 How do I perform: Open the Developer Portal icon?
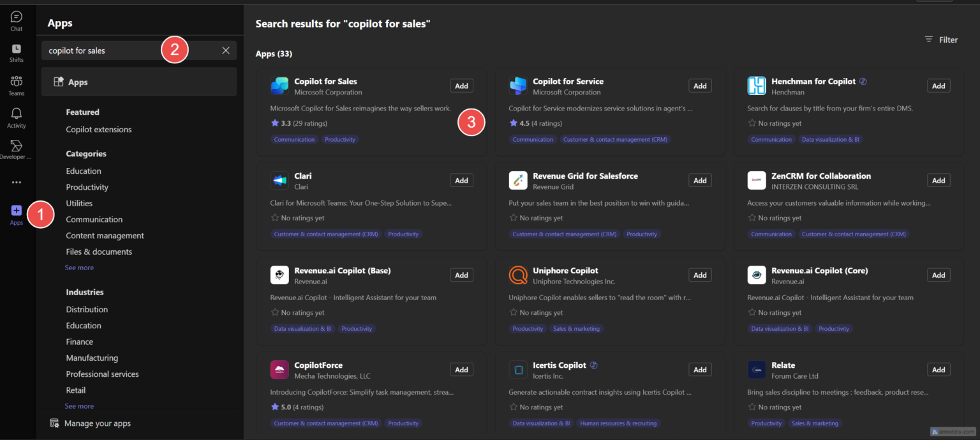(17, 150)
